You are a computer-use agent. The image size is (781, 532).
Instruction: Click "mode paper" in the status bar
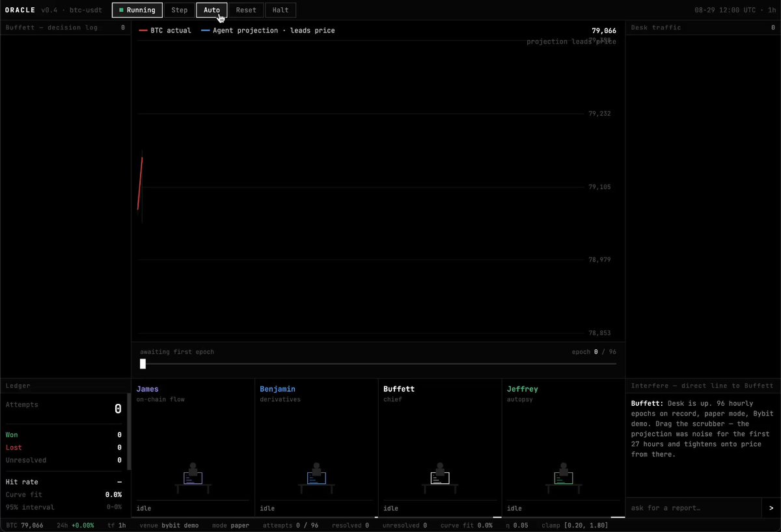230,525
